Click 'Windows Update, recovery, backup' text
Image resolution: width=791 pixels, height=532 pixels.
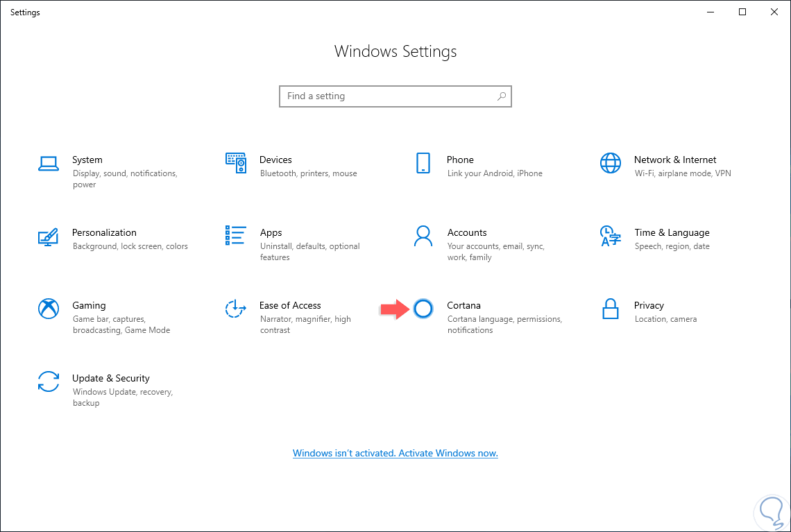point(123,397)
